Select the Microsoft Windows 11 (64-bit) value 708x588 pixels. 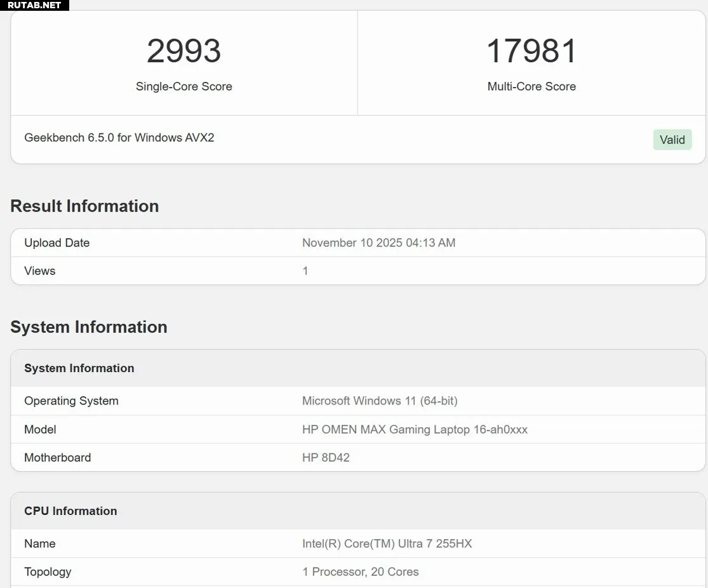[380, 401]
